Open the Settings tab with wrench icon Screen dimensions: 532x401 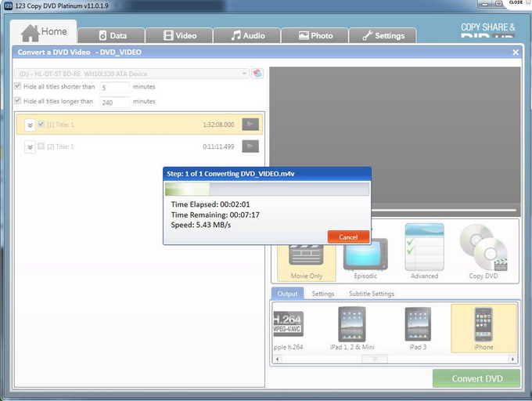click(x=383, y=35)
